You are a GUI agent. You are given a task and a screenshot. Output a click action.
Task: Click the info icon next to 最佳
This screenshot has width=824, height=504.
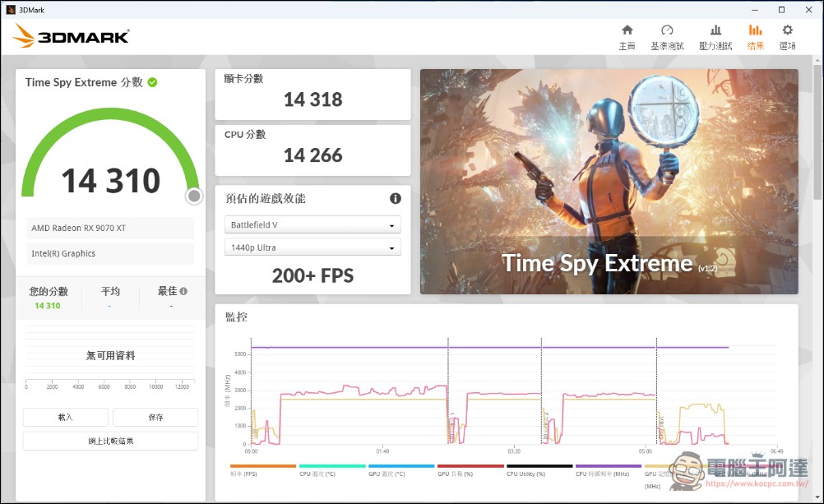point(183,291)
